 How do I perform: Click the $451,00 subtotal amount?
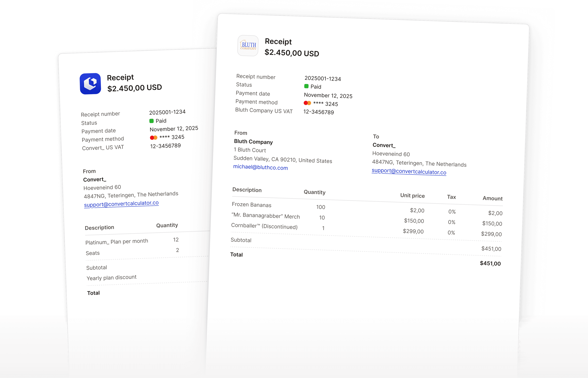pos(491,249)
